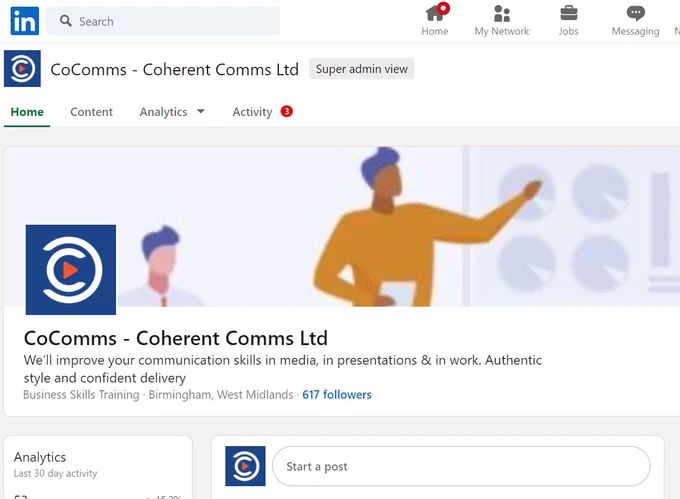Open My Network in navigation
680x499 pixels.
pyautogui.click(x=502, y=20)
